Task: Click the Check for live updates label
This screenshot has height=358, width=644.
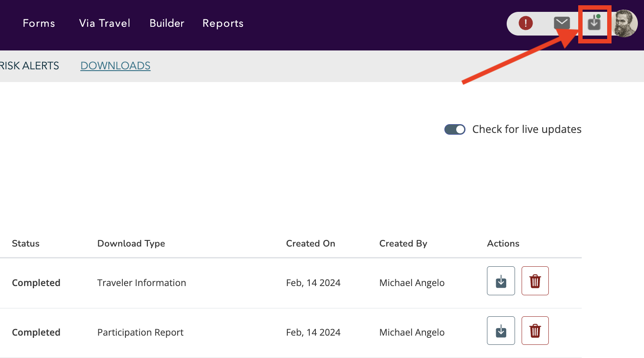Action: tap(527, 129)
